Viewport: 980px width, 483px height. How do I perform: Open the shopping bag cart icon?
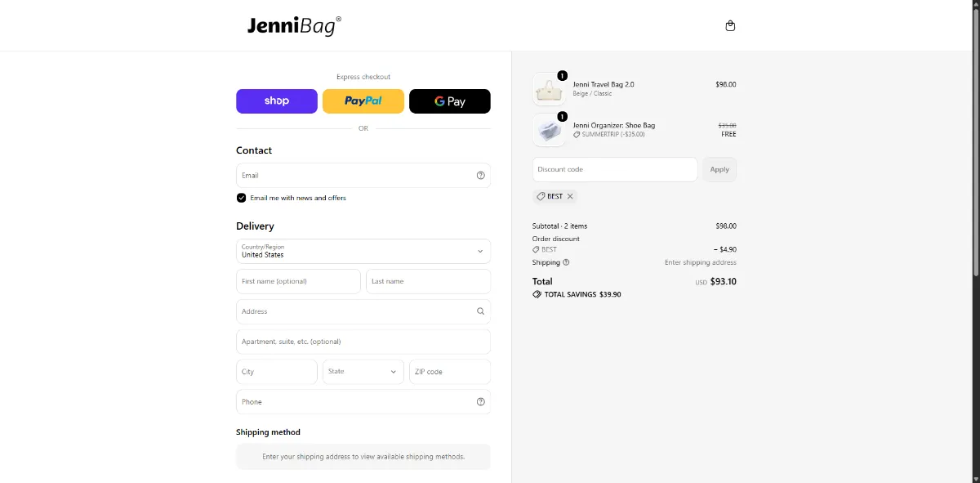(730, 25)
